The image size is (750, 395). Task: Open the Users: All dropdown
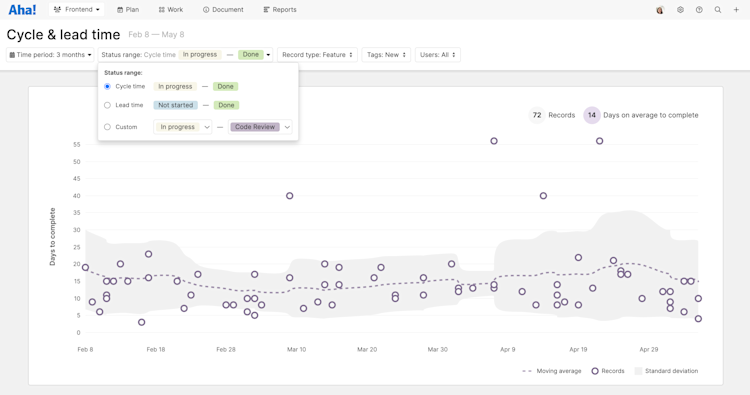tap(438, 55)
